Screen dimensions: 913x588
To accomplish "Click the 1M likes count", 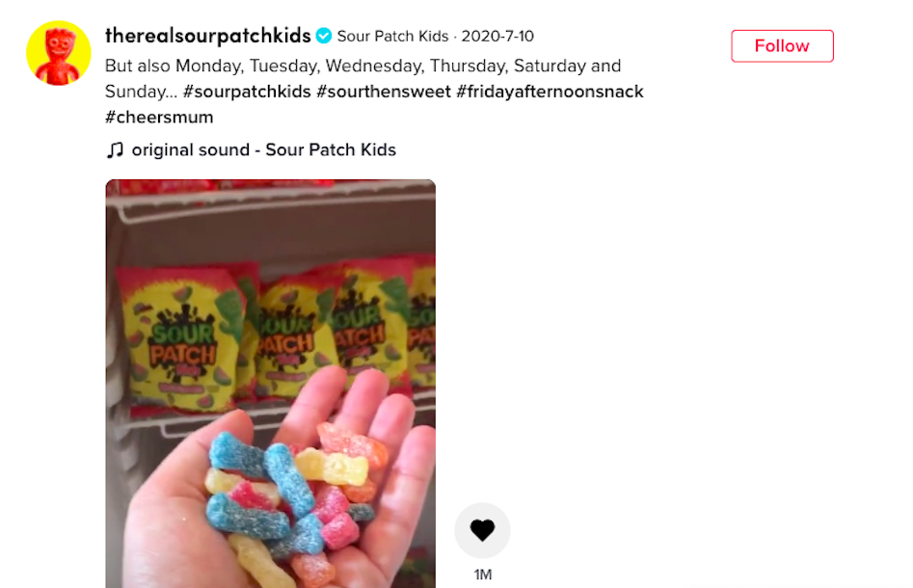I will click(483, 575).
